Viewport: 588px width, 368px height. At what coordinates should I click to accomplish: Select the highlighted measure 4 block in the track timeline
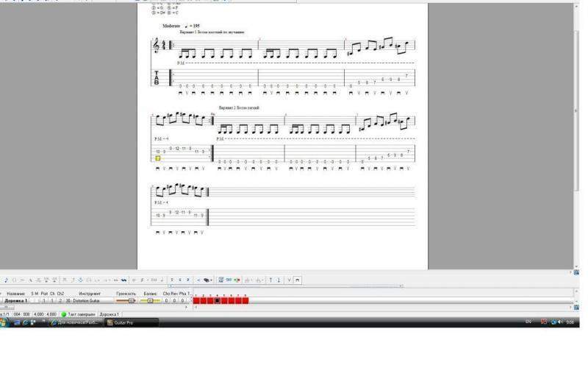point(218,300)
